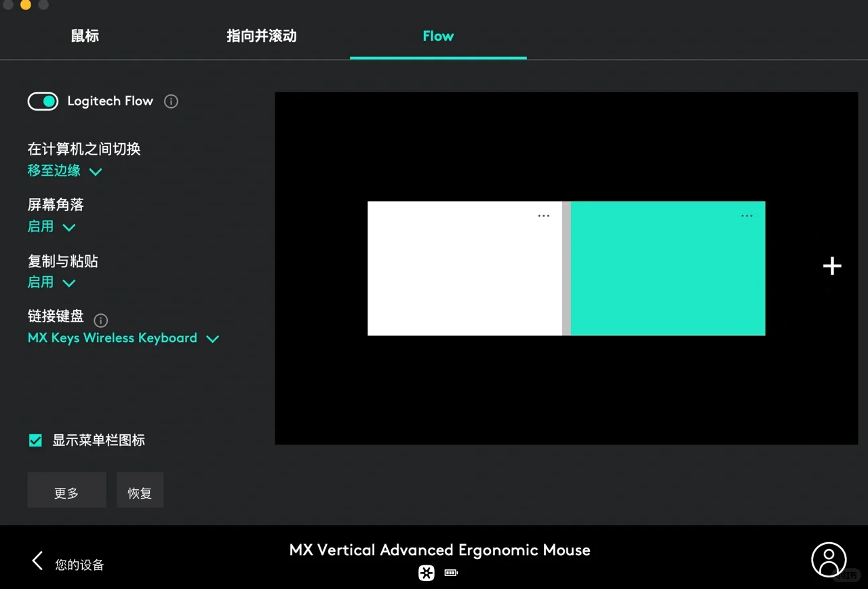
Task: Check the battery status icon at the bottom
Action: 451,573
